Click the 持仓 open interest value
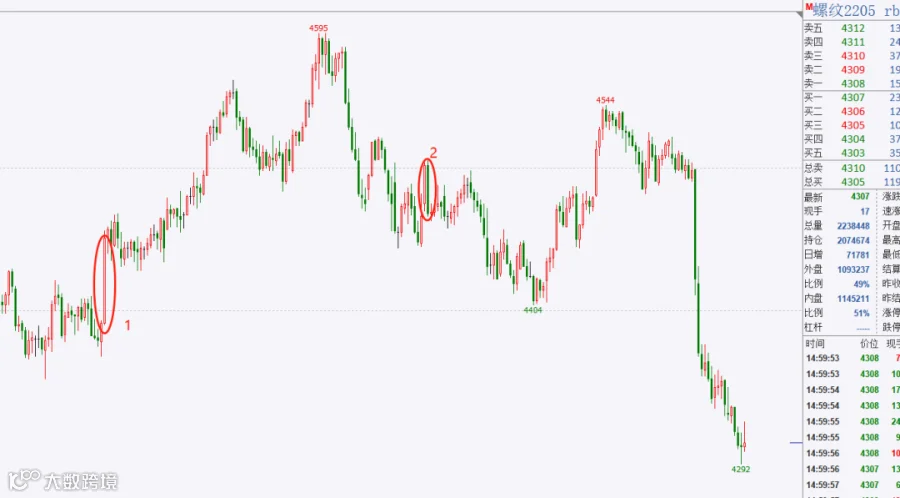The width and height of the screenshot is (900, 498). [x=853, y=240]
